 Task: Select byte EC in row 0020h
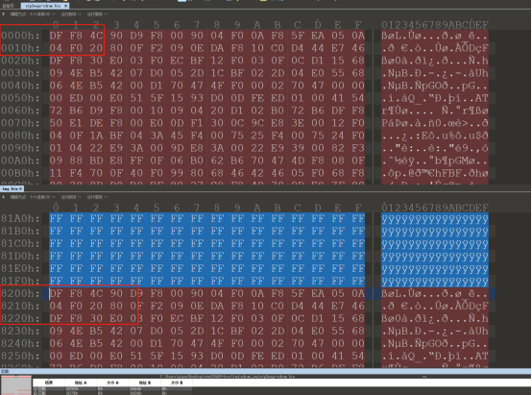177,61
